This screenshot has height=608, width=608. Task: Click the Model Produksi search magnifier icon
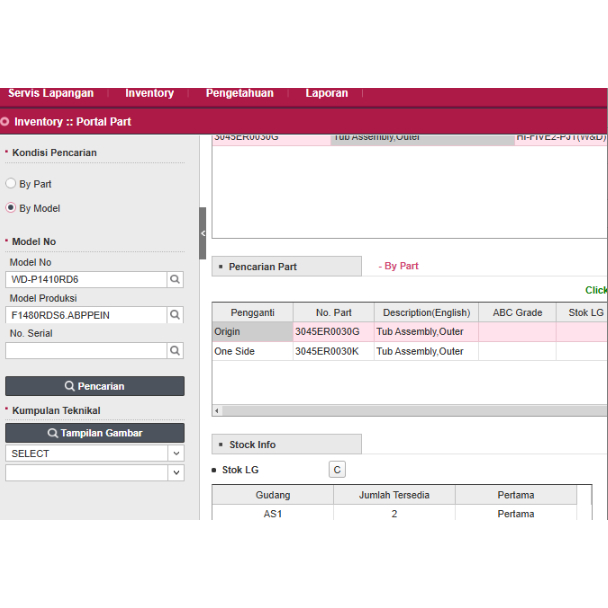tap(175, 315)
